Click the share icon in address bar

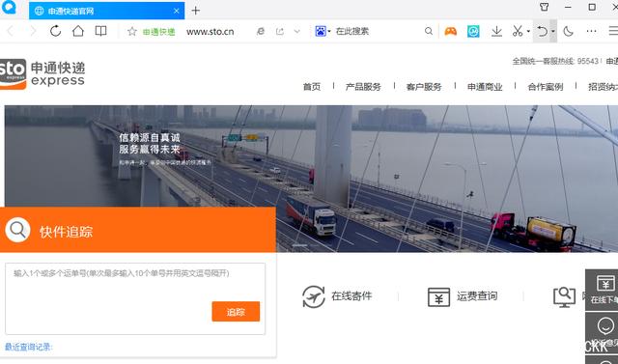click(x=280, y=31)
